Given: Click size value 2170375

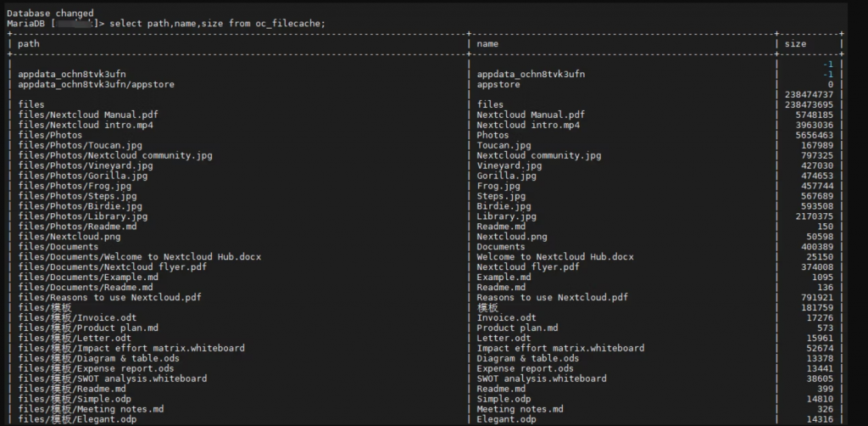Looking at the screenshot, I should [815, 216].
